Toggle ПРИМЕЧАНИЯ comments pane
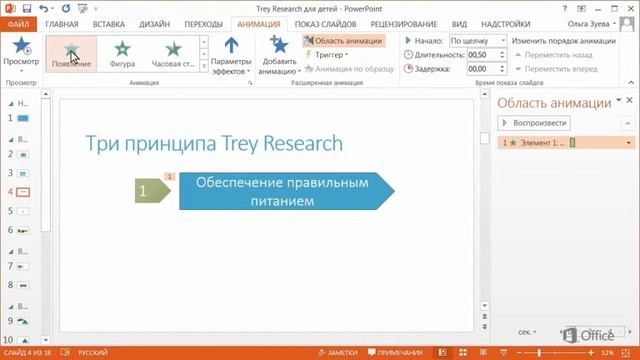This screenshot has height=360, width=640. pos(395,353)
